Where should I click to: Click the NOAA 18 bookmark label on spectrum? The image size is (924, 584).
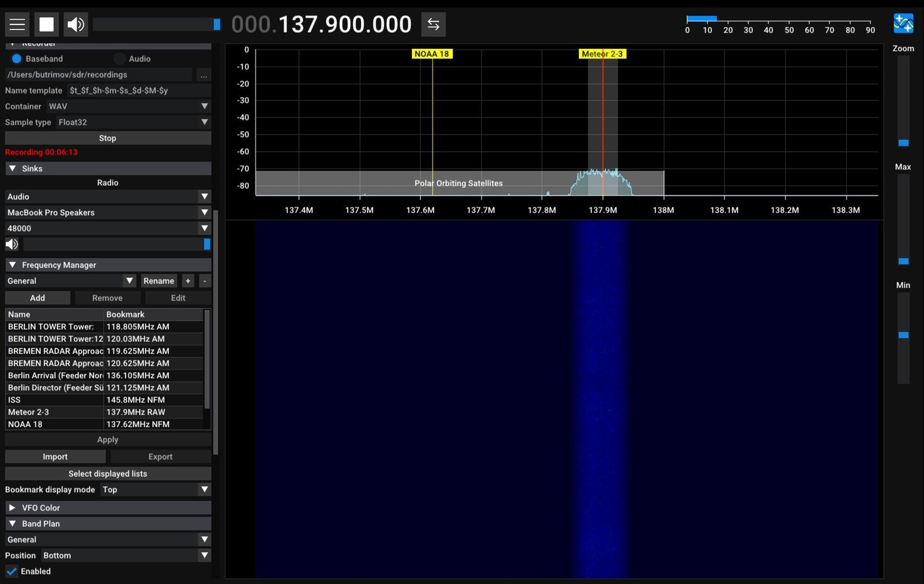(432, 54)
